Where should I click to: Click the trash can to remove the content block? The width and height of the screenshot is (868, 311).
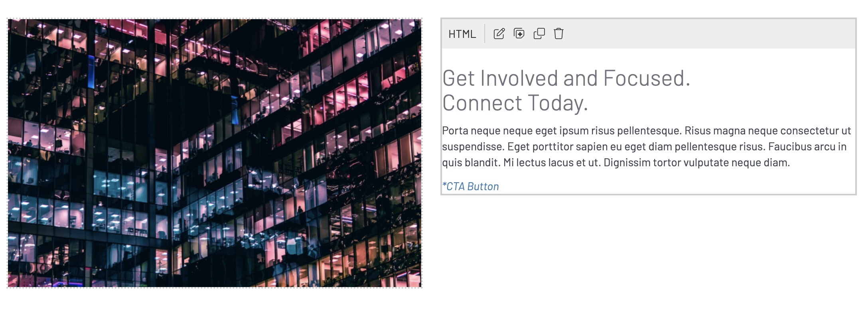tap(558, 34)
